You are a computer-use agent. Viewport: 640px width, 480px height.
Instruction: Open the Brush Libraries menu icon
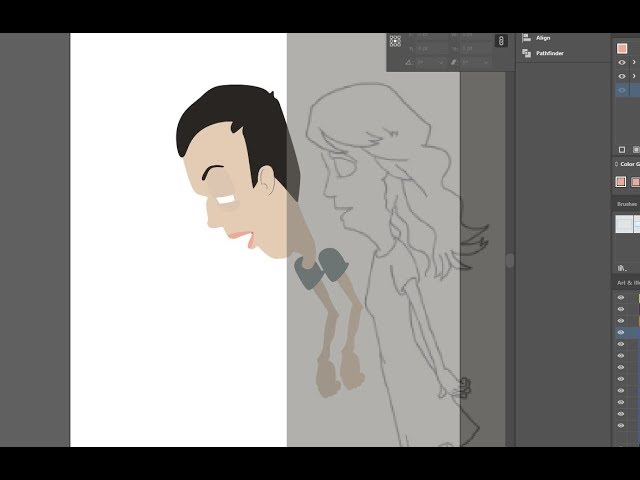click(x=622, y=268)
